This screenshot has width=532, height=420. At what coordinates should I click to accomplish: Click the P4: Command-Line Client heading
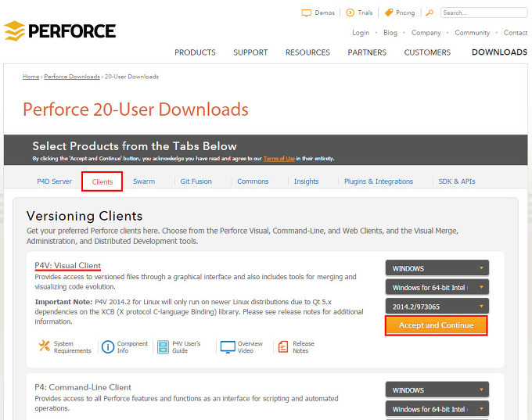click(x=83, y=387)
